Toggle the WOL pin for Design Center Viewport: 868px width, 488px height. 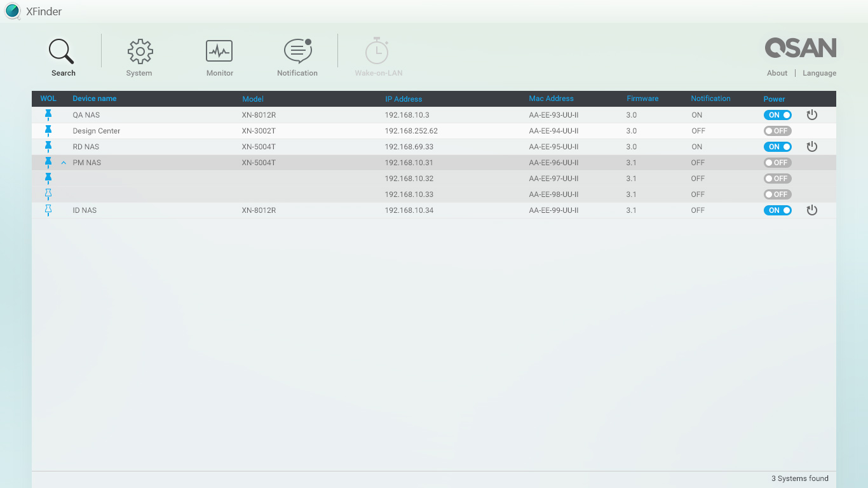coord(48,131)
